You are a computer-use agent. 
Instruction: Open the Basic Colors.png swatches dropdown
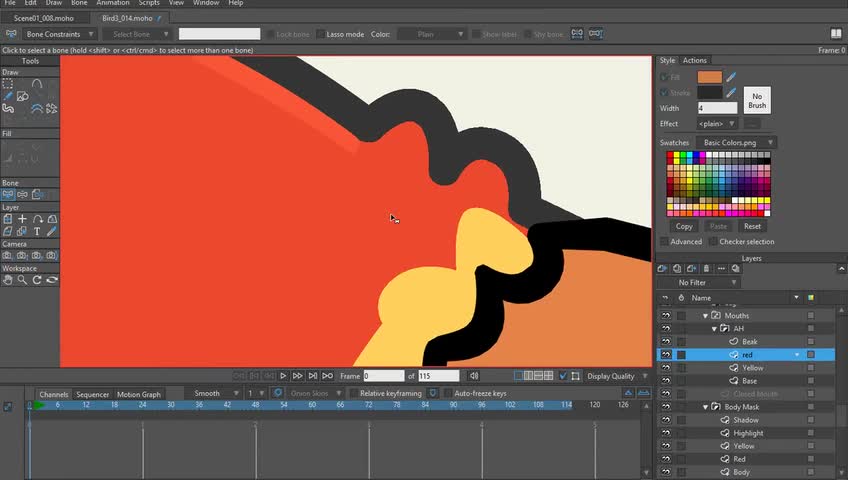737,143
